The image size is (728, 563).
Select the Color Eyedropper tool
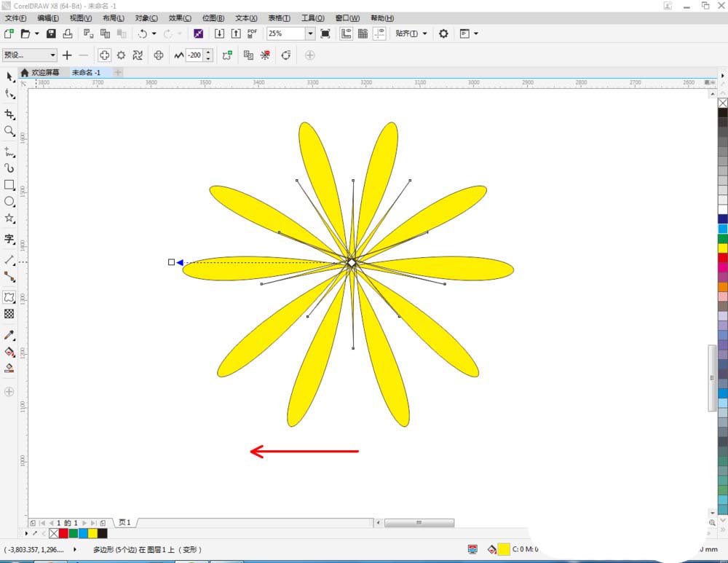click(x=9, y=334)
